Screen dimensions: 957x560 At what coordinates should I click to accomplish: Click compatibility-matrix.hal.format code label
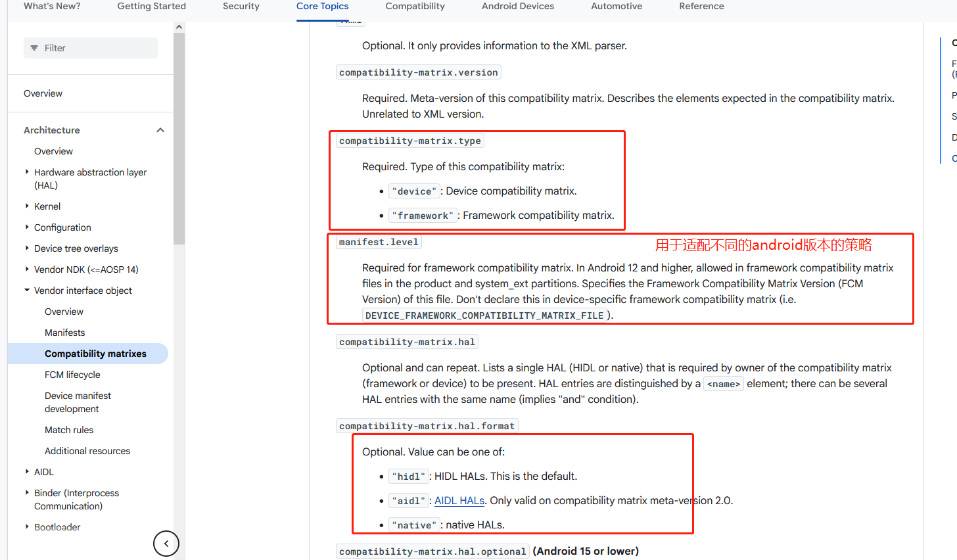tap(427, 426)
